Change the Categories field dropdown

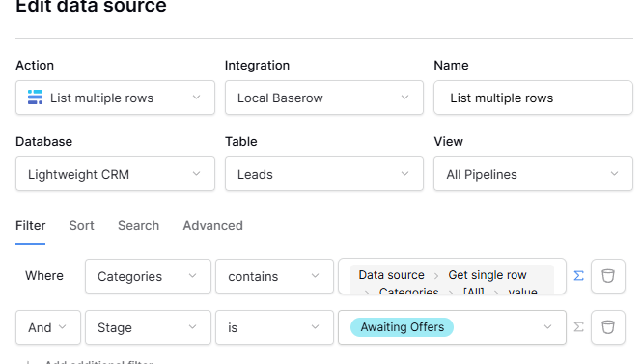(x=148, y=276)
